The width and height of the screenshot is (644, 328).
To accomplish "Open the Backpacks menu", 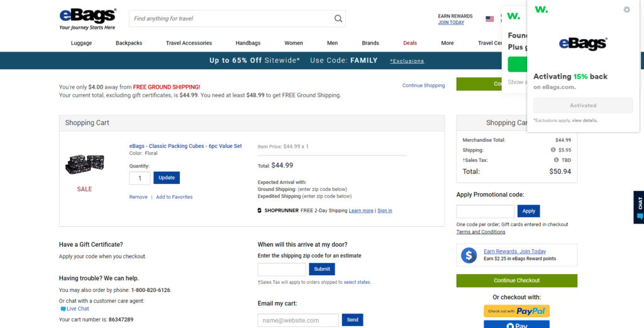I will [129, 43].
